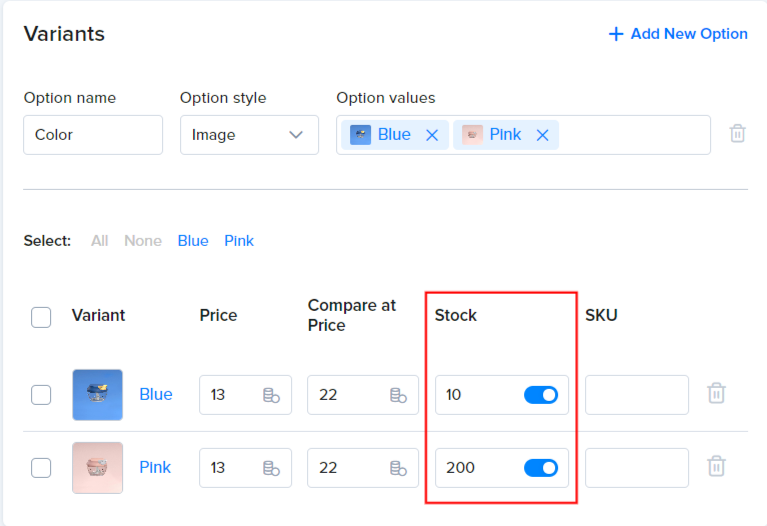Click currency icon in Blue Compare at Price
Viewport: 767px width, 526px height.
398,395
